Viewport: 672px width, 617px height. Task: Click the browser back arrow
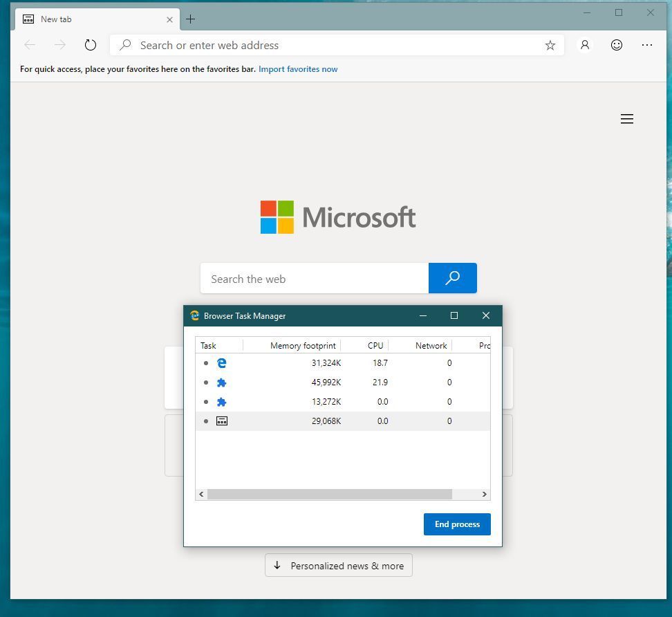click(30, 45)
